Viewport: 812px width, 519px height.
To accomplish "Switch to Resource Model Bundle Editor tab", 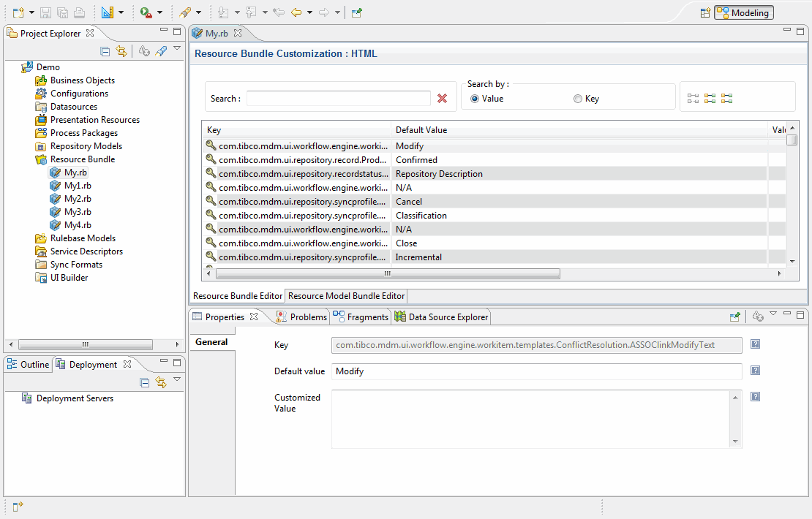I will click(346, 296).
